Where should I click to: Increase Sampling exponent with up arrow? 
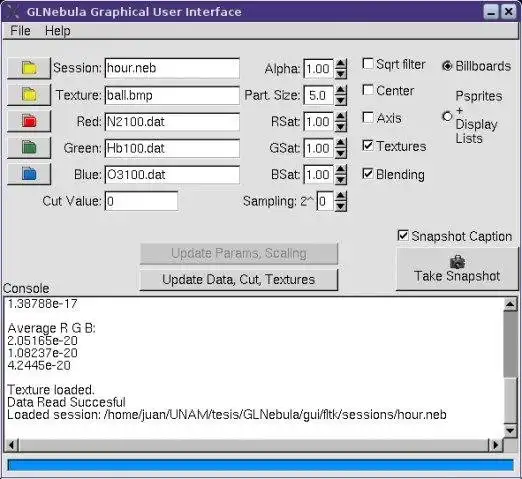(341, 196)
